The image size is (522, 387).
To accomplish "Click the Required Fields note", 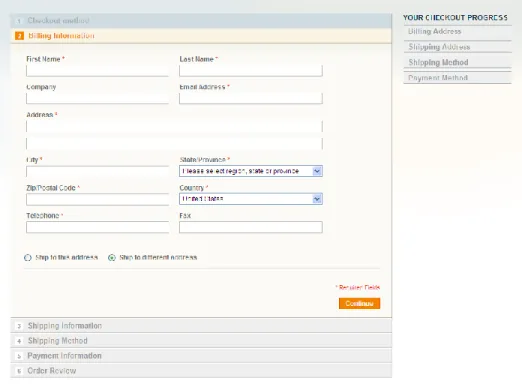I will point(358,287).
